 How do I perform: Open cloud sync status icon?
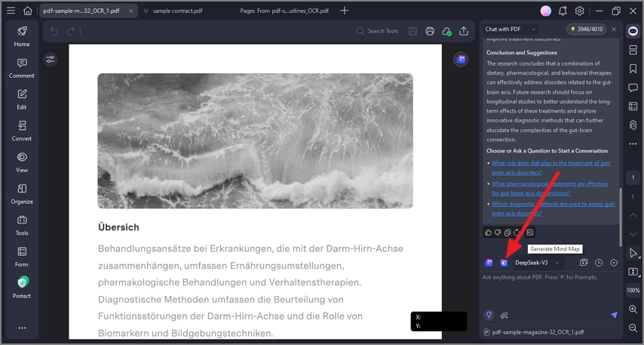446,31
